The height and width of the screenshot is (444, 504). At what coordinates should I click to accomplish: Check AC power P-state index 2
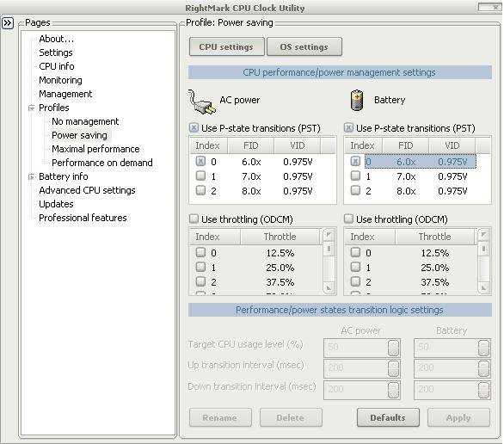coord(200,191)
